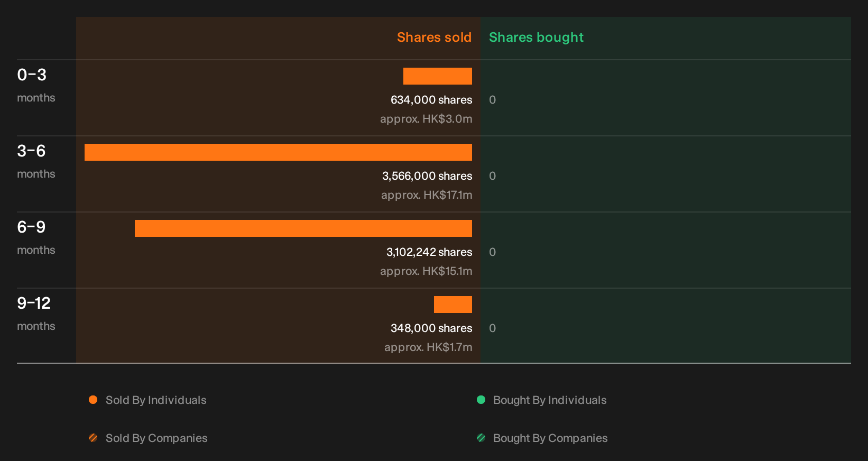Click the 0 bought value in 0-3 months row
The image size is (868, 461).
coord(492,100)
